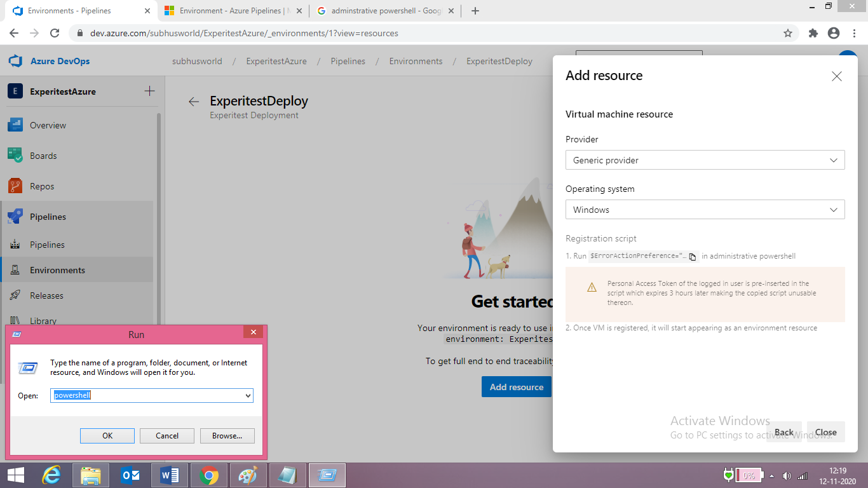Open Notepad-like app in taskbar
This screenshot has height=488, width=868.
288,475
